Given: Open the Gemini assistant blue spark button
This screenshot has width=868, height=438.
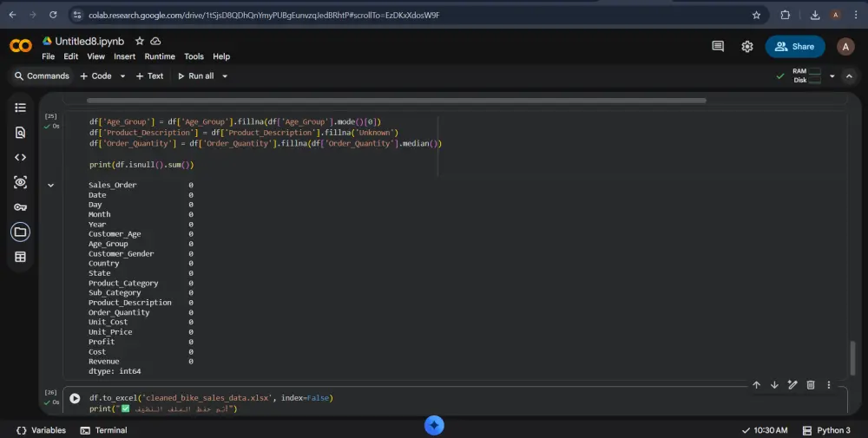Looking at the screenshot, I should click(434, 425).
